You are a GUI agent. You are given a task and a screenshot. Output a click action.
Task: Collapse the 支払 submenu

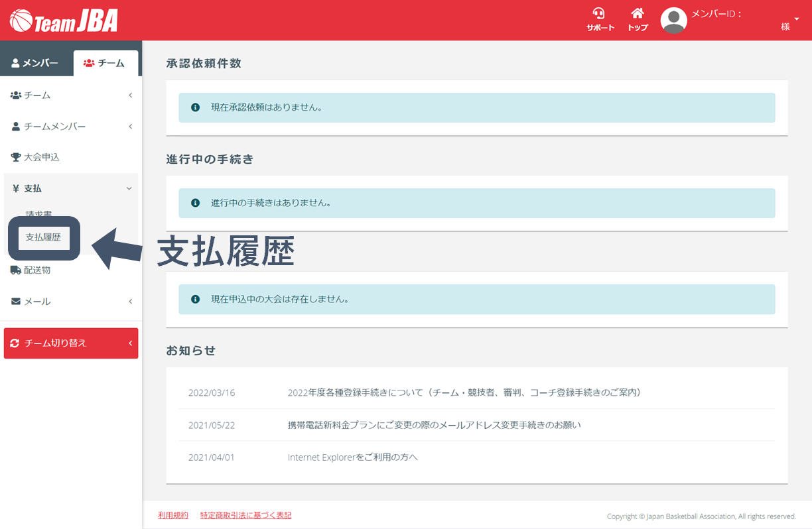pos(129,188)
